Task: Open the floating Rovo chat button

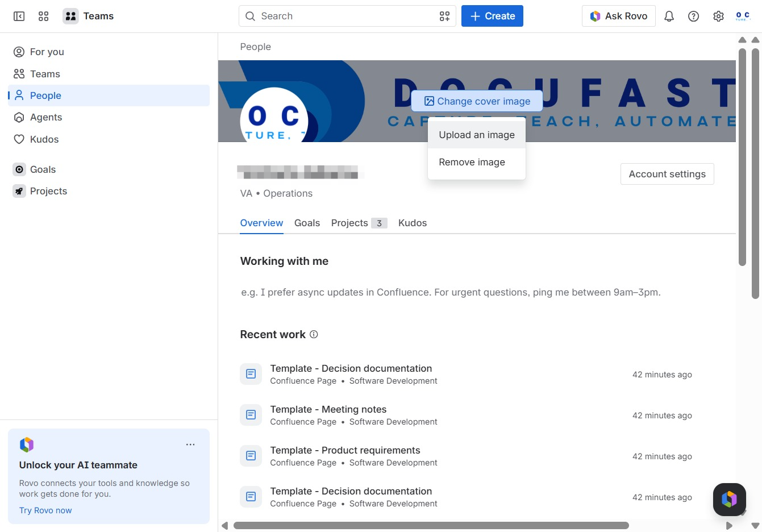Action: click(729, 499)
